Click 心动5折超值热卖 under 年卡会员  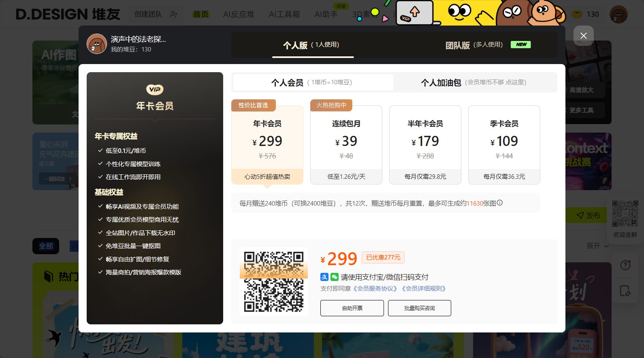[x=267, y=176]
